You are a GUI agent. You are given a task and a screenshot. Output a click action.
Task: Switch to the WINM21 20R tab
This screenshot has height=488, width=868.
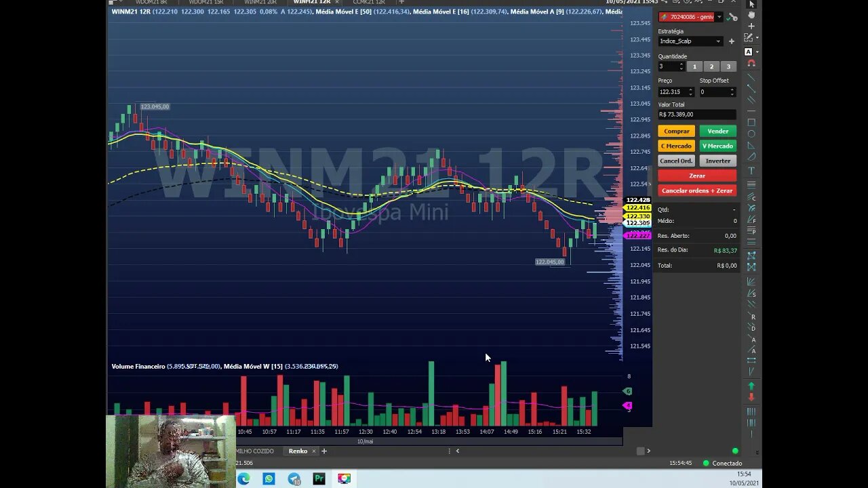(260, 2)
